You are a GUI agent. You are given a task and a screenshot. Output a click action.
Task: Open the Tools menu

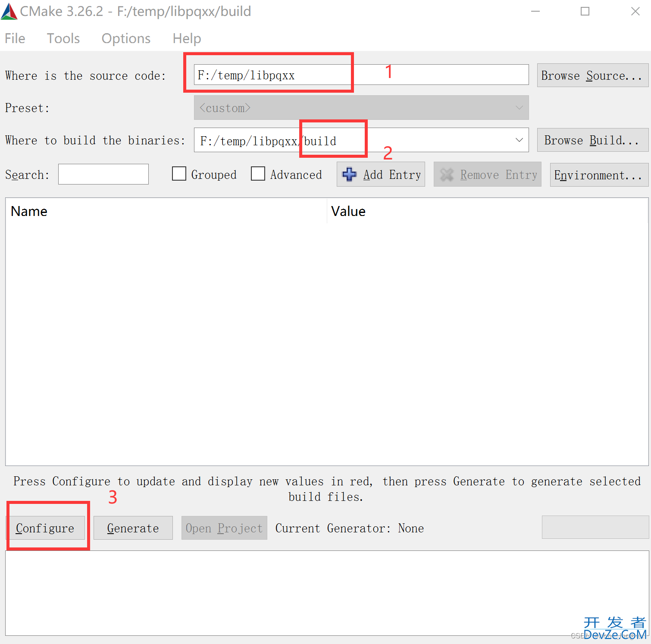pyautogui.click(x=63, y=39)
